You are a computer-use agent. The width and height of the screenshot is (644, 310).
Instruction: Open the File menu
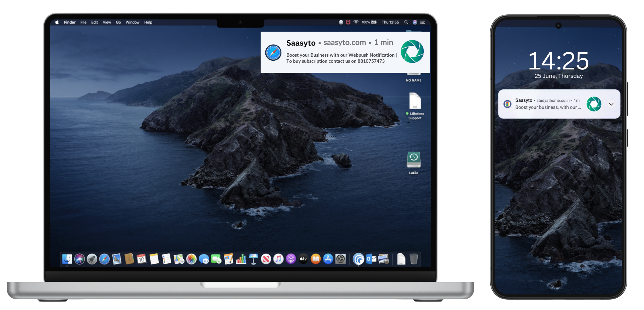[84, 22]
